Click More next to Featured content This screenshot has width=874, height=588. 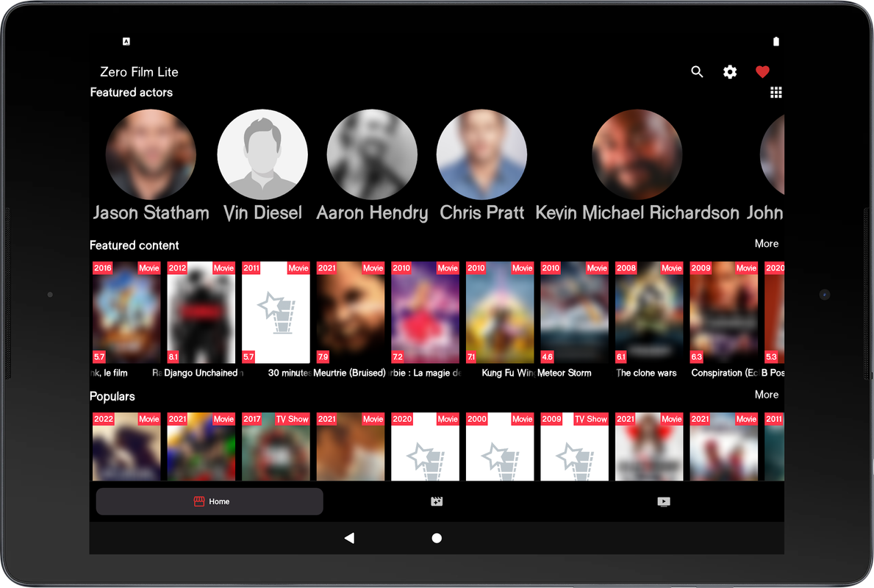pyautogui.click(x=767, y=243)
